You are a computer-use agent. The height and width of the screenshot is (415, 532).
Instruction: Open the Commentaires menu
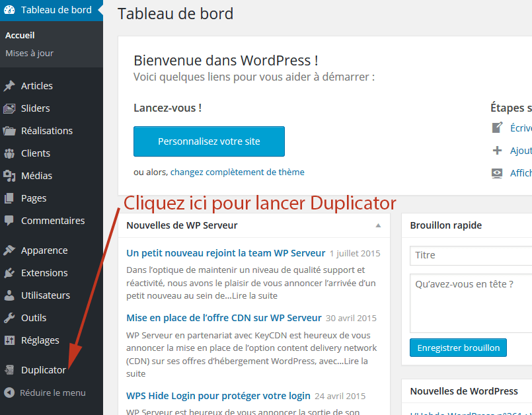(52, 221)
